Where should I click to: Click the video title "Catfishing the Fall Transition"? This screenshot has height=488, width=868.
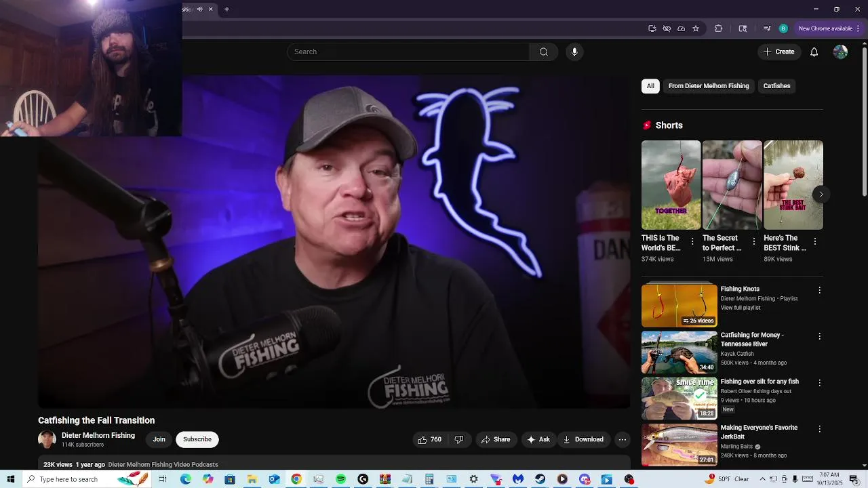(96, 420)
